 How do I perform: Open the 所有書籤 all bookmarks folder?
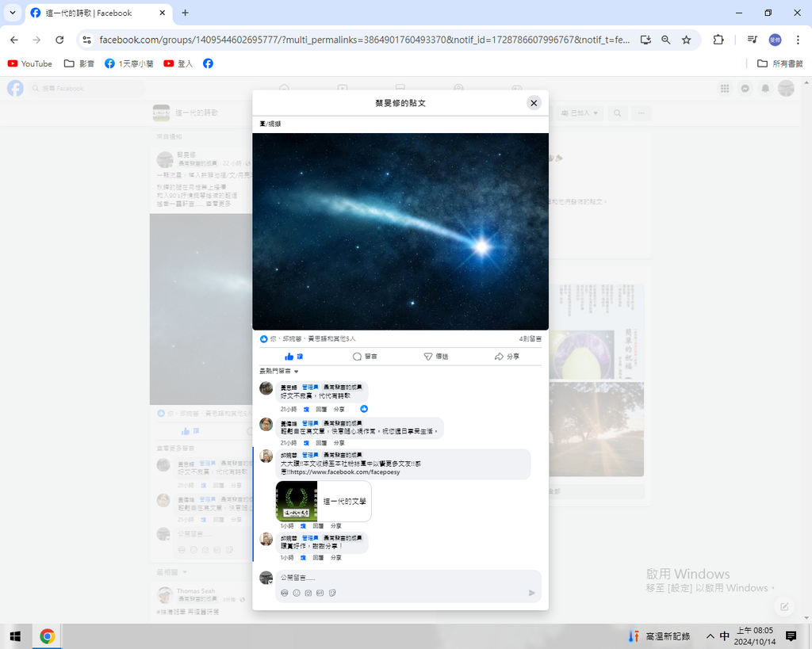(x=779, y=63)
